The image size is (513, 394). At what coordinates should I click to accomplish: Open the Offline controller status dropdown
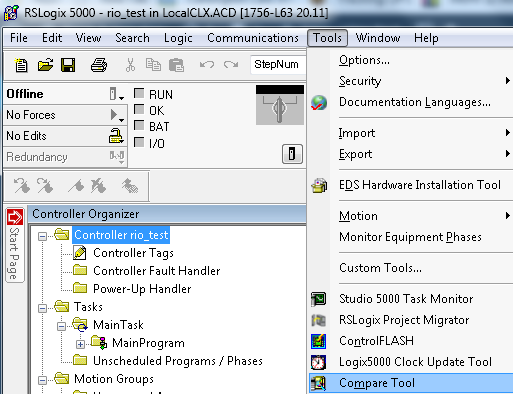(x=117, y=94)
